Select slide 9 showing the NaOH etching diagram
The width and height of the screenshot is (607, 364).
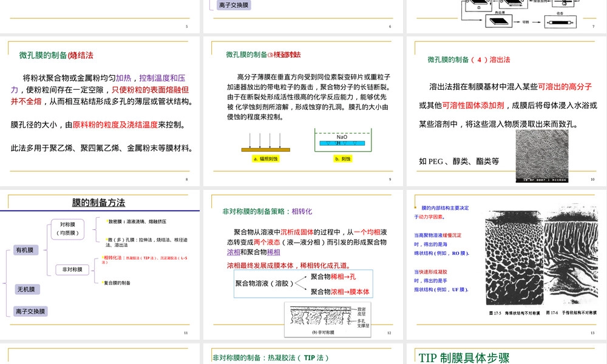pos(303,111)
